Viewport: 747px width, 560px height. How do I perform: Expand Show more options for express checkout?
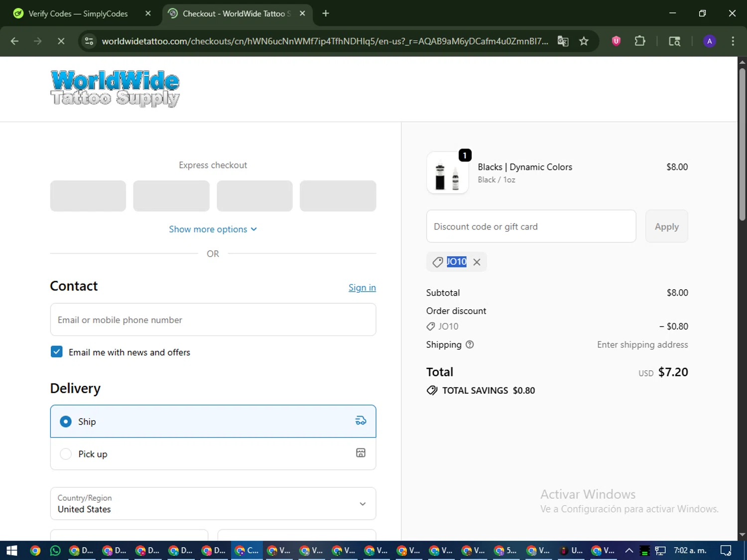coord(213,229)
